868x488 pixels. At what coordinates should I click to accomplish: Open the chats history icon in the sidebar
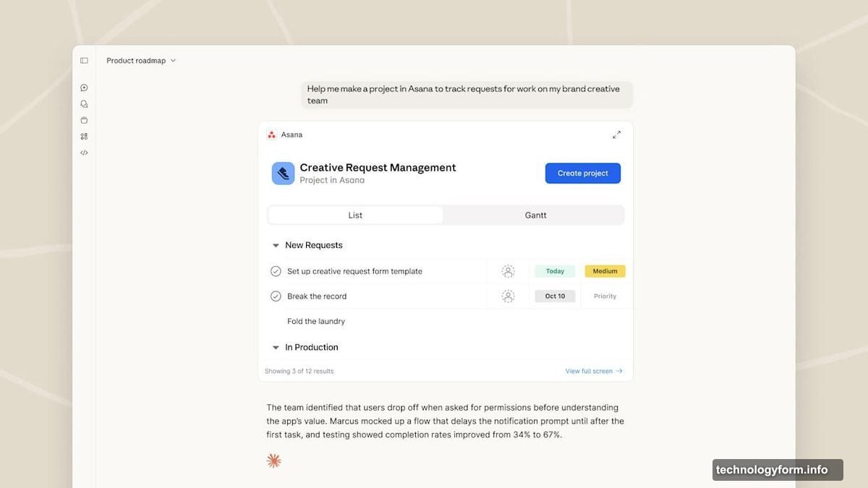(84, 104)
